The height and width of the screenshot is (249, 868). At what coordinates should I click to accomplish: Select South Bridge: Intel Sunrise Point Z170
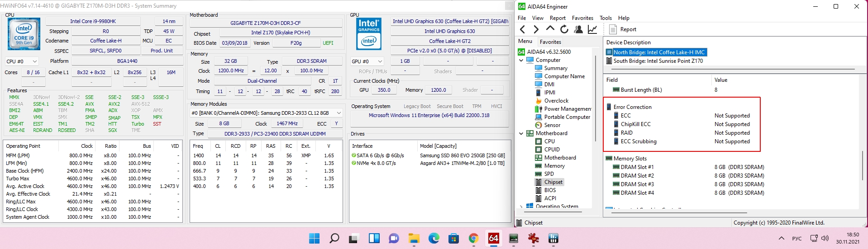(654, 61)
